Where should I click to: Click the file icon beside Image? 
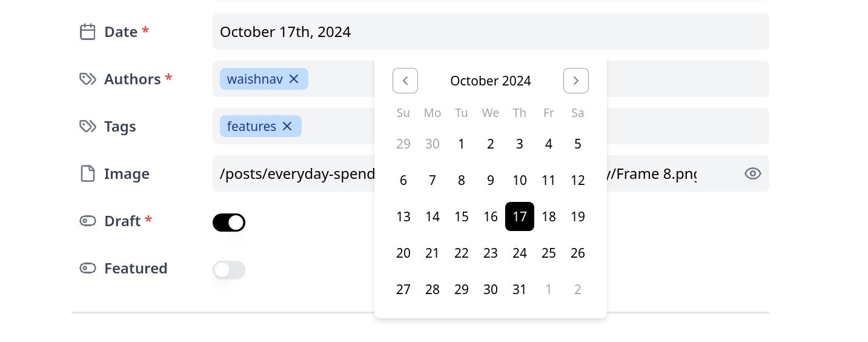(88, 173)
